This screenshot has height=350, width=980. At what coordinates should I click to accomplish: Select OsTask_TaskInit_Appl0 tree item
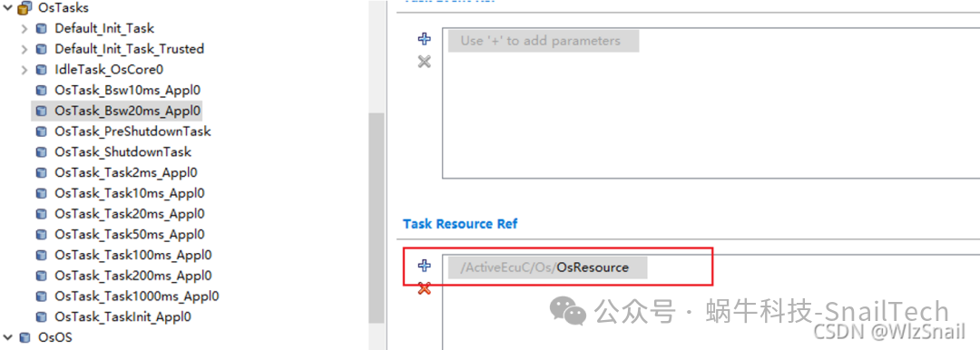click(122, 316)
